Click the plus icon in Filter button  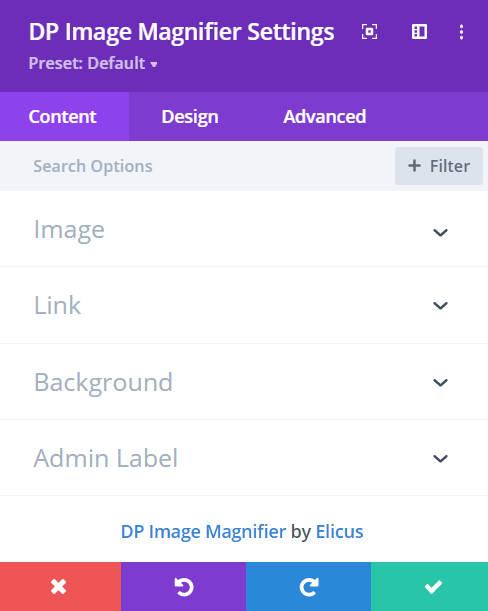414,166
